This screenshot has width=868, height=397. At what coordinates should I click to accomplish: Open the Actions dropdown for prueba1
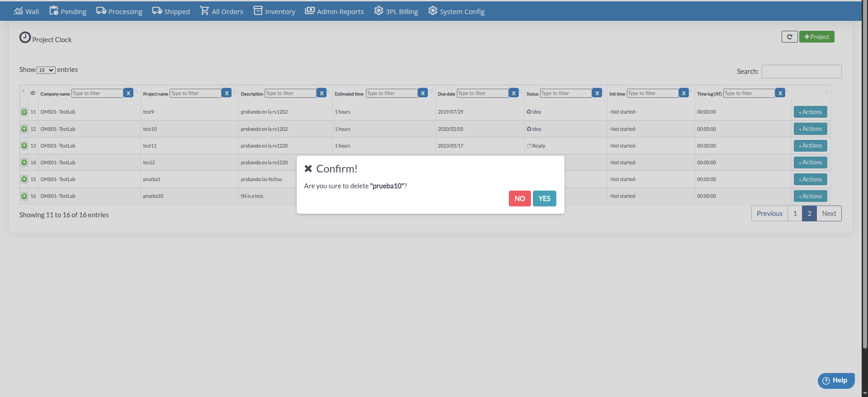810,179
